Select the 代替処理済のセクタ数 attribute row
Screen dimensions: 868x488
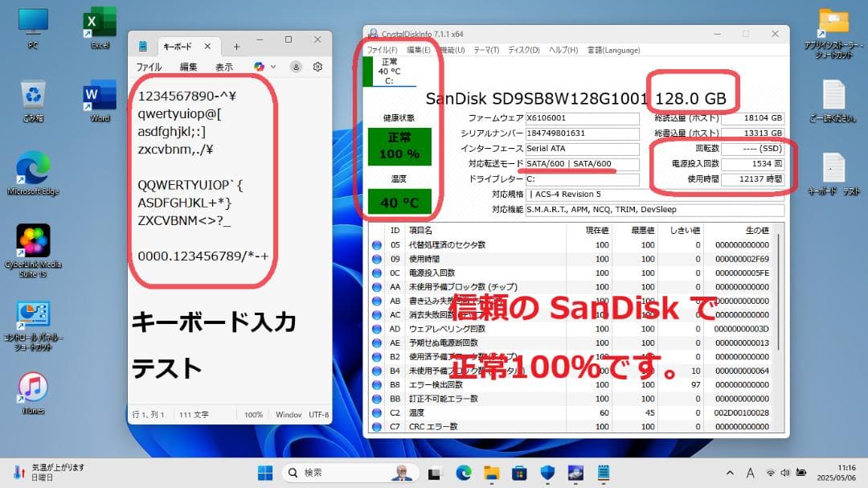pos(572,245)
